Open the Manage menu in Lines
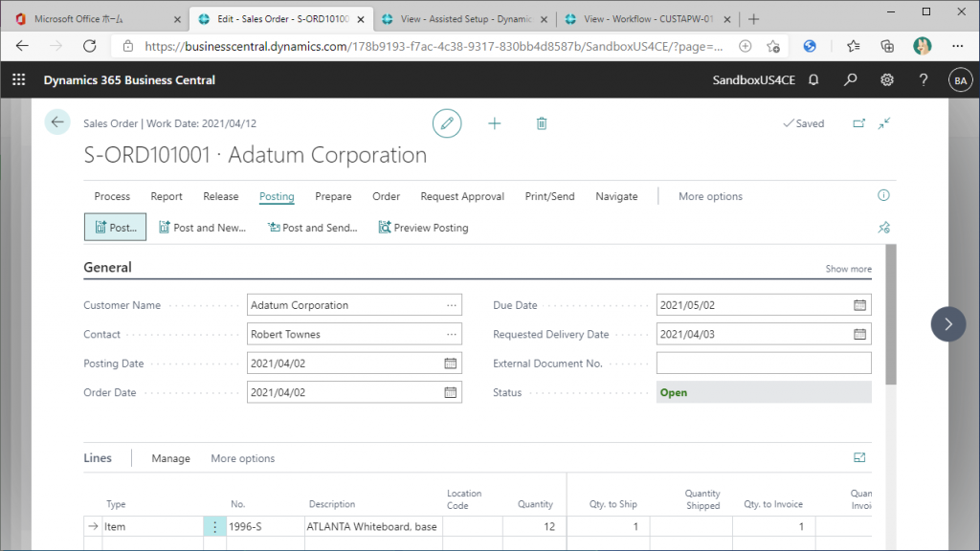This screenshot has height=551, width=980. [170, 458]
